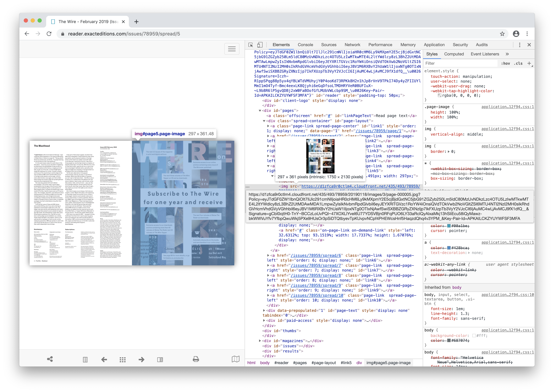
Task: Open the Computed styles tab
Action: tap(454, 54)
